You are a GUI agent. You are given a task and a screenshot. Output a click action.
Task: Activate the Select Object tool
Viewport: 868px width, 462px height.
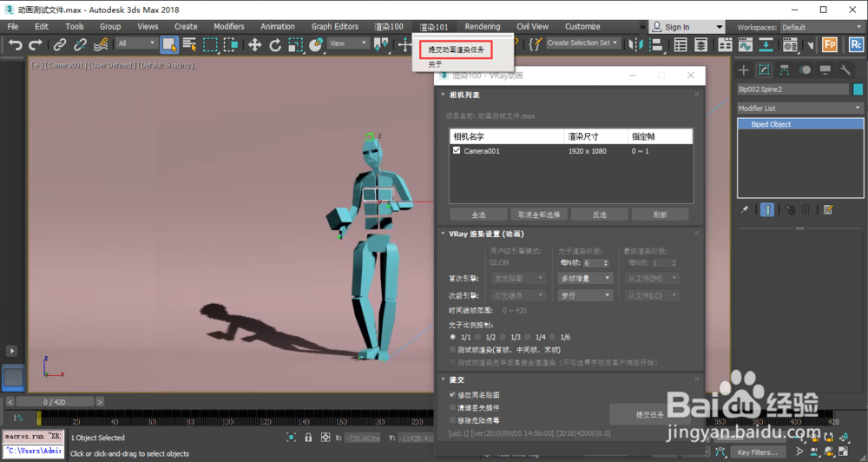coord(169,45)
